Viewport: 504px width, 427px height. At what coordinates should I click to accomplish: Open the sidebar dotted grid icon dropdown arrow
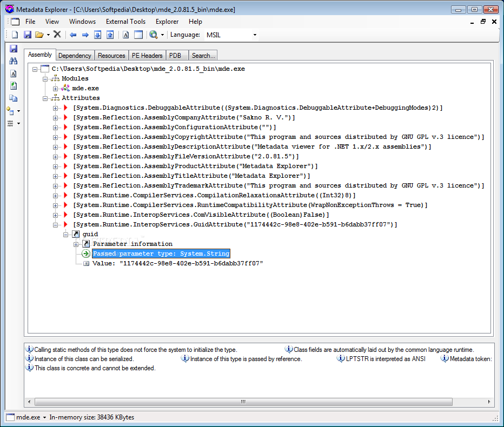point(18,123)
